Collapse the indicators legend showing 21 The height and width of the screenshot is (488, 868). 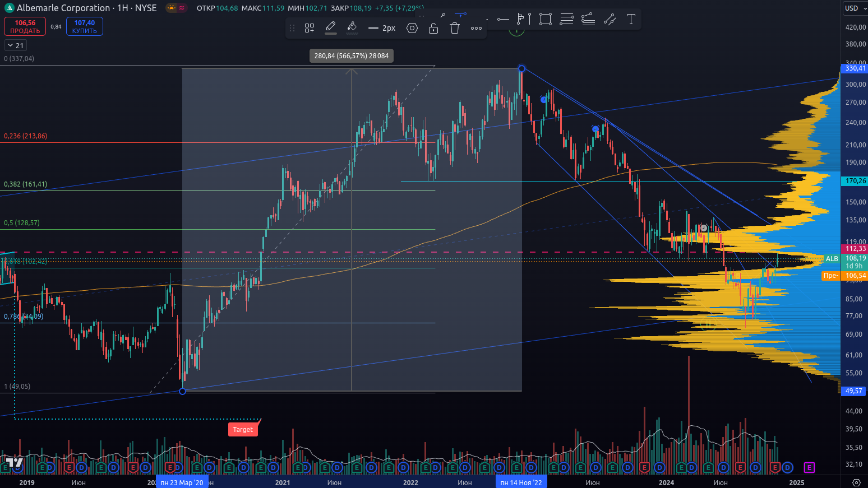coord(16,45)
